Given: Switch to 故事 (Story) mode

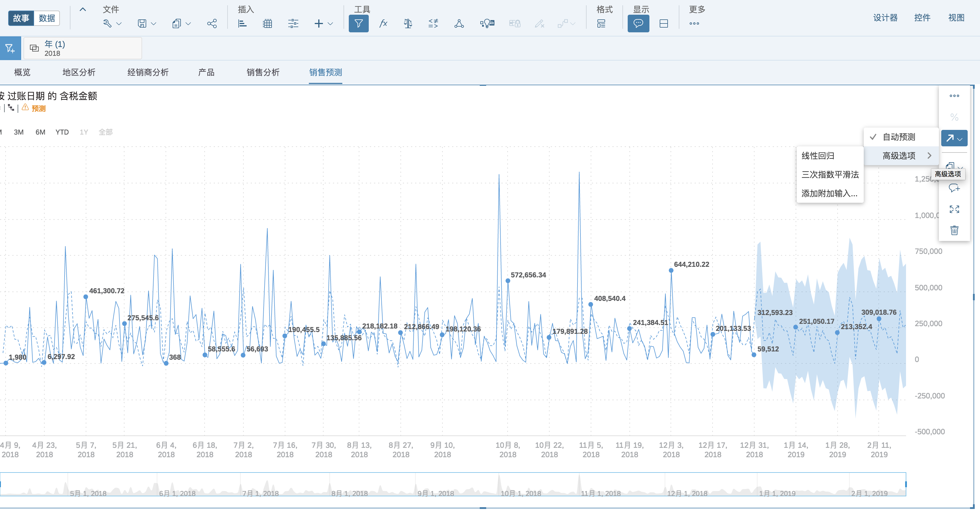Looking at the screenshot, I should point(21,18).
